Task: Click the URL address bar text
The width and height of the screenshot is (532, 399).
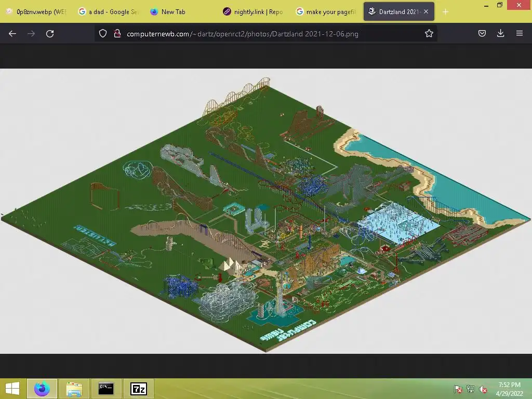Action: click(x=242, y=34)
